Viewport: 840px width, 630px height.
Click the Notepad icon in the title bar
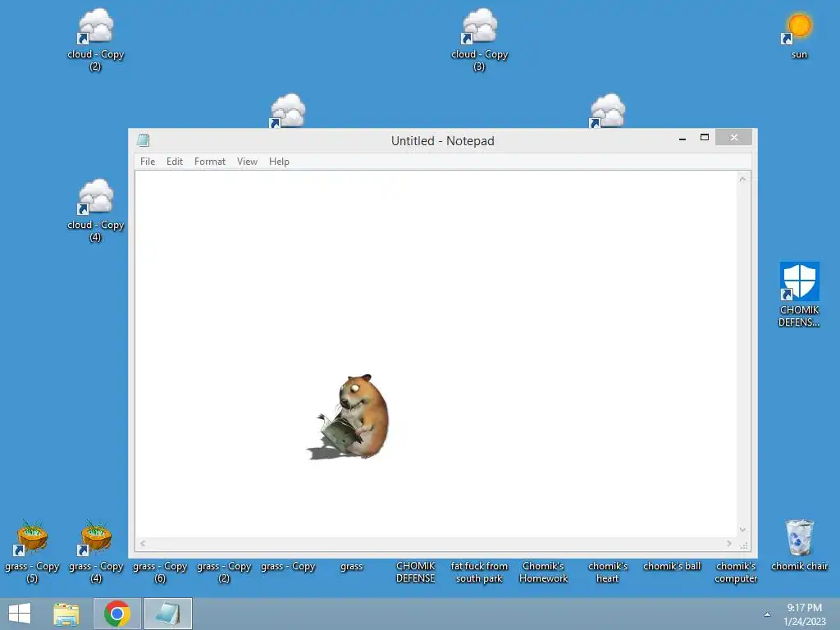click(143, 140)
